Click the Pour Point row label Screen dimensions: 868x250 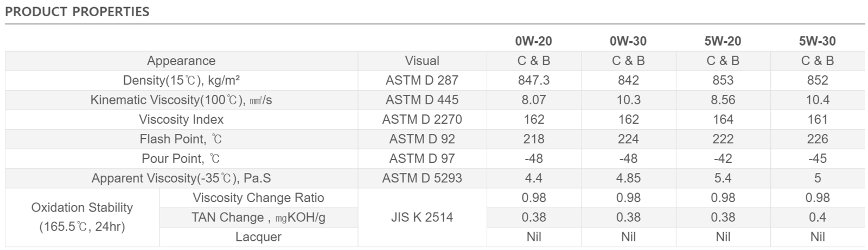click(181, 158)
